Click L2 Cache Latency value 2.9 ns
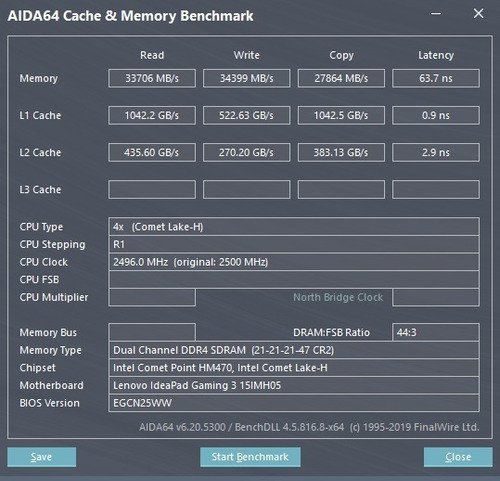500x481 pixels. tap(436, 152)
